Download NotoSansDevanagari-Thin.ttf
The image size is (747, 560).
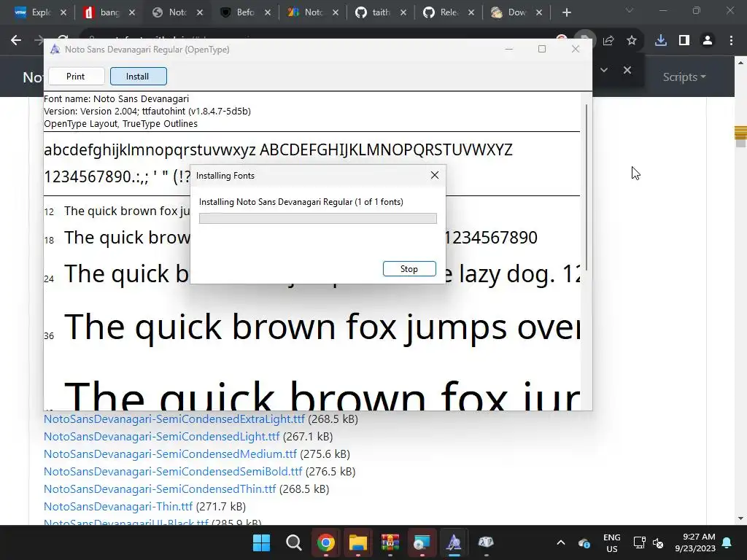(118, 507)
